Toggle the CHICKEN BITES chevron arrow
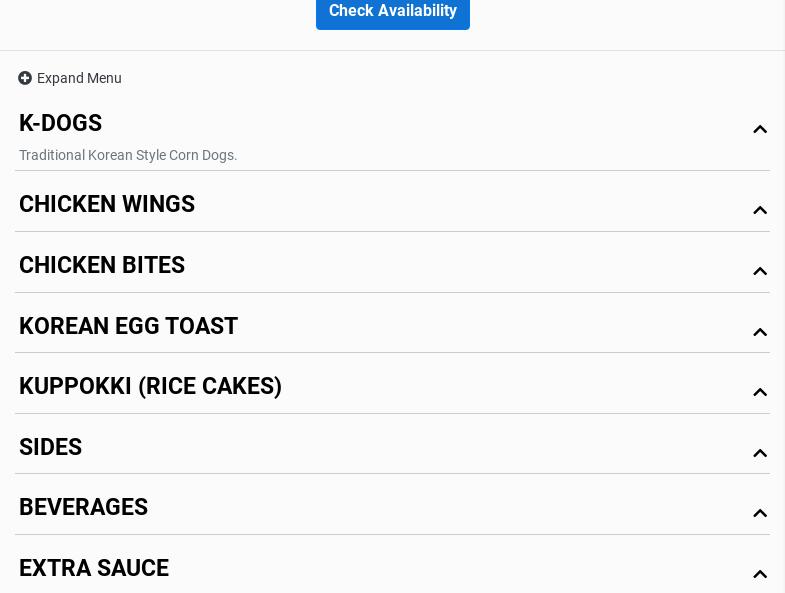Image resolution: width=785 pixels, height=593 pixels. pos(759,271)
